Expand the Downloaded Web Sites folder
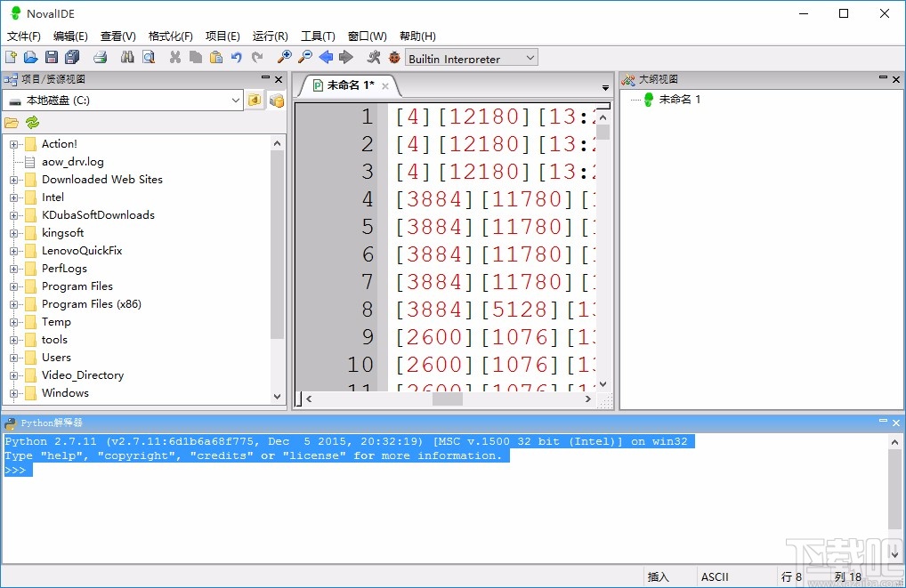Viewport: 906px width, 588px height. (14, 181)
